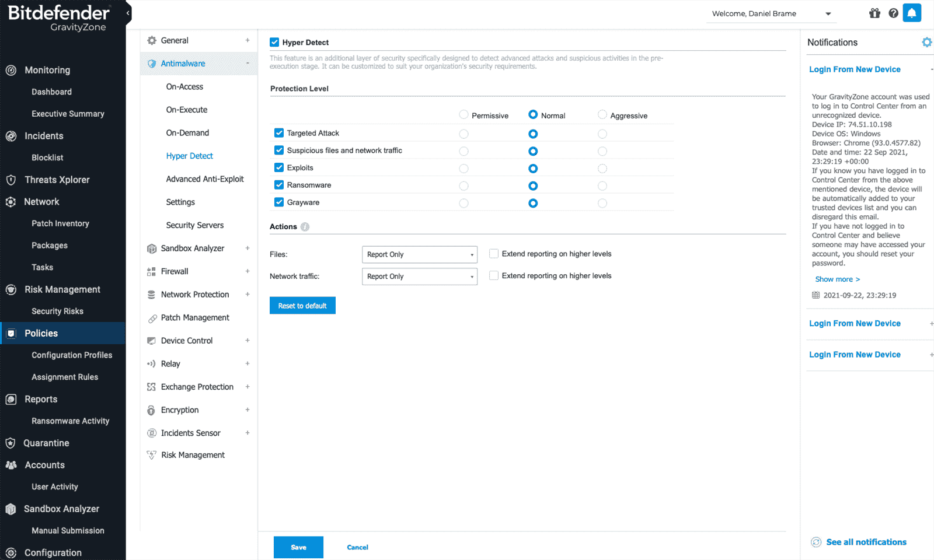Click the Exchange Protection icon
Image resolution: width=934 pixels, height=560 pixels.
[152, 387]
